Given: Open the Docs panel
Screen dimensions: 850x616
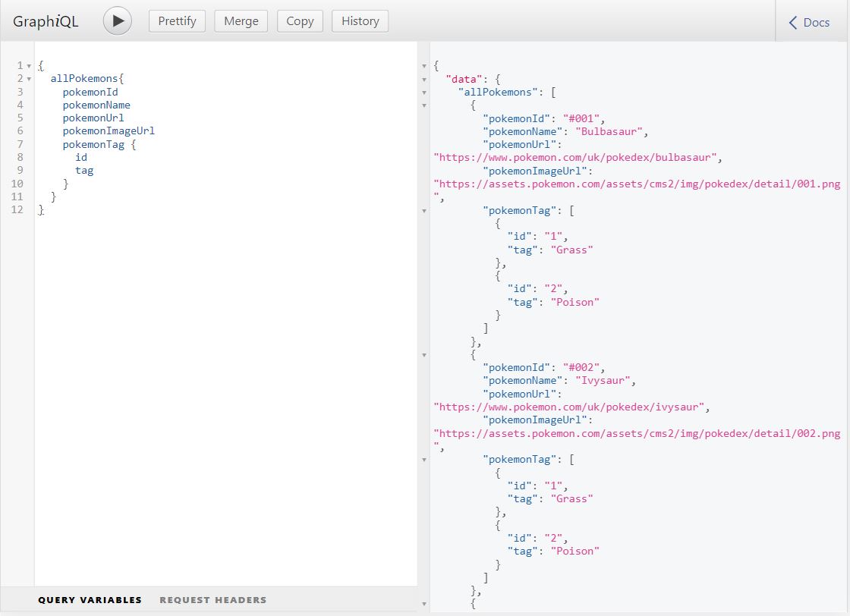Looking at the screenshot, I should point(809,22).
